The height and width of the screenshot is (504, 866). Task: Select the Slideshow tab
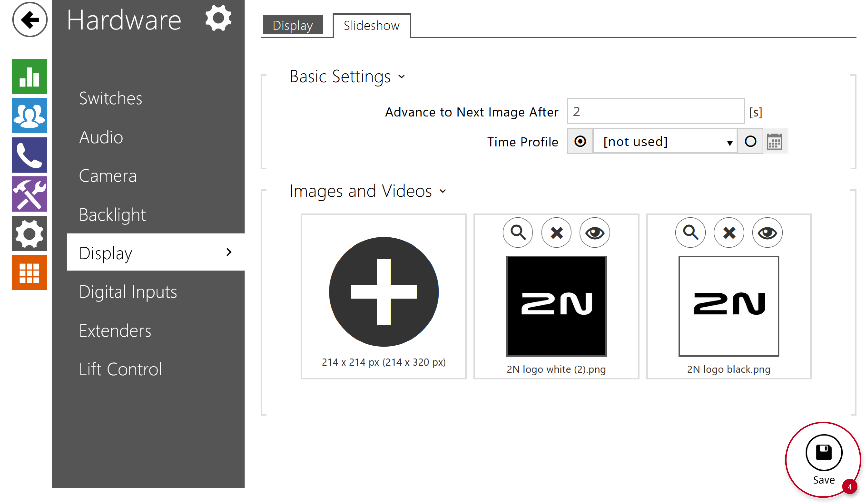(371, 25)
